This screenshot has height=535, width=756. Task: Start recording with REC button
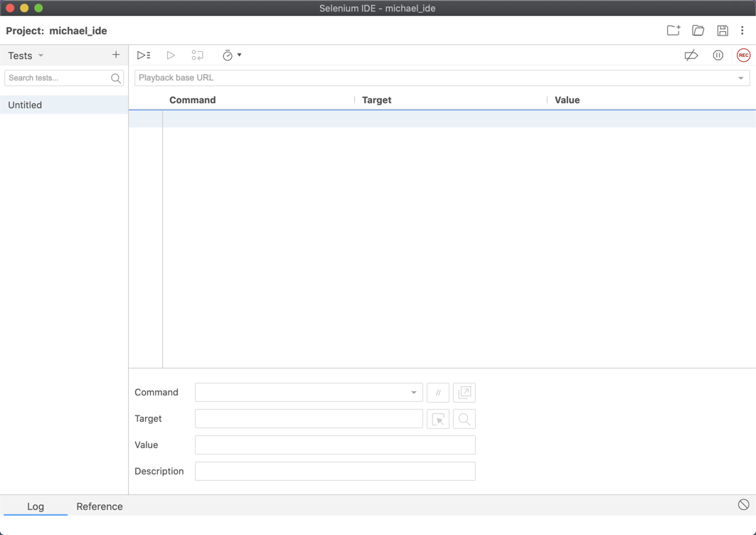coord(743,55)
